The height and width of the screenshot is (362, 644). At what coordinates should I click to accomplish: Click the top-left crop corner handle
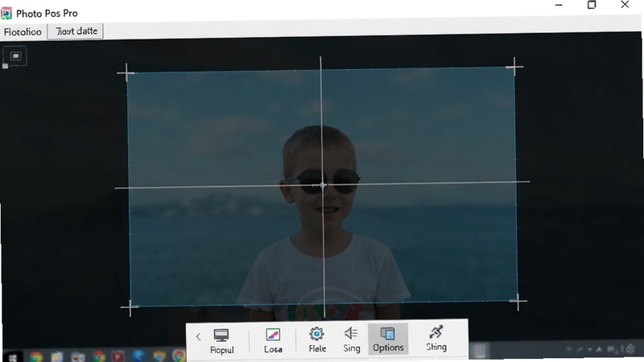tap(126, 73)
